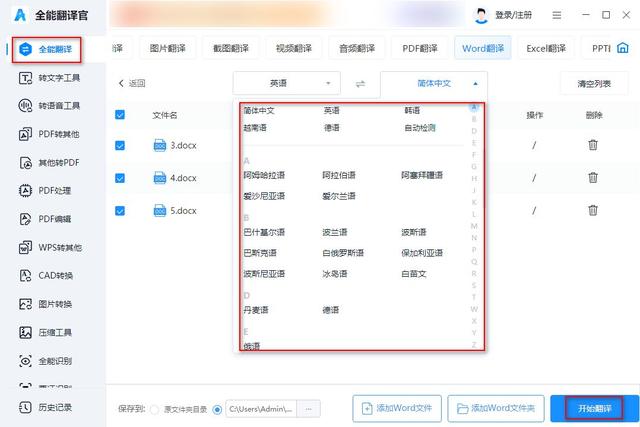Screen dimensions: 640x427
Task: Jump to letter M in alphabet index
Action: pos(474,226)
